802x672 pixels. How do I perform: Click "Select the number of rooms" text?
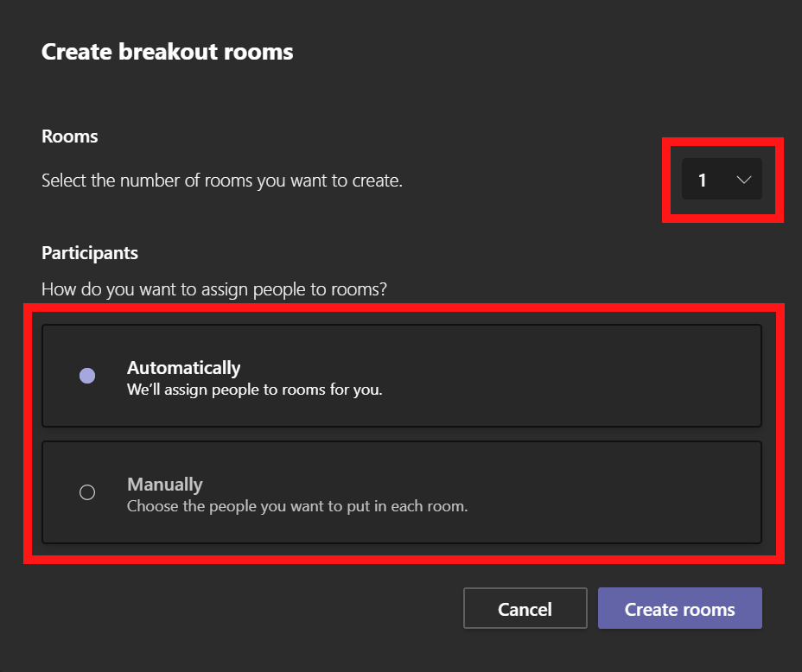click(221, 181)
